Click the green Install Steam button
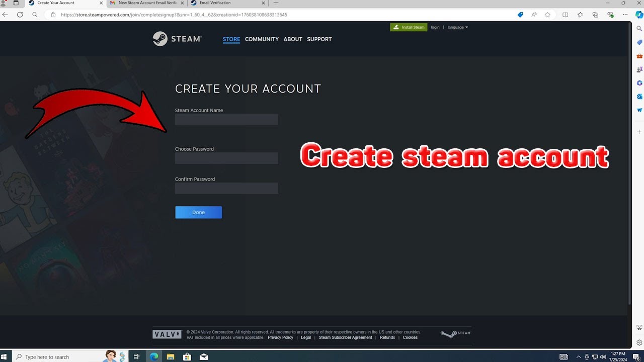This screenshot has height=362, width=644. tap(409, 27)
